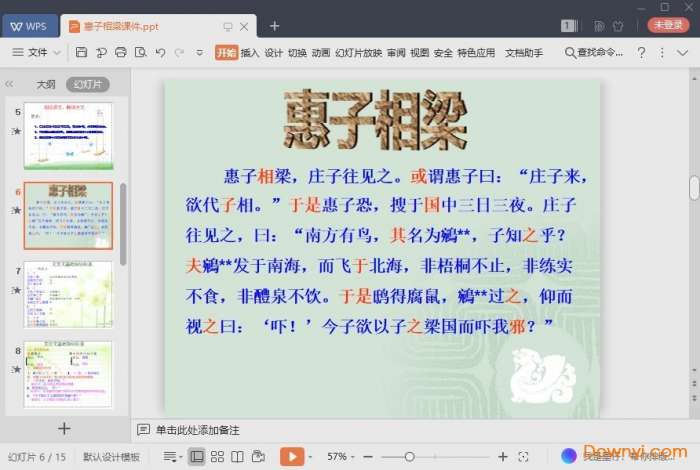Image resolution: width=700 pixels, height=470 pixels.
Task: Select slide 5 thumbnail
Action: pos(68,136)
